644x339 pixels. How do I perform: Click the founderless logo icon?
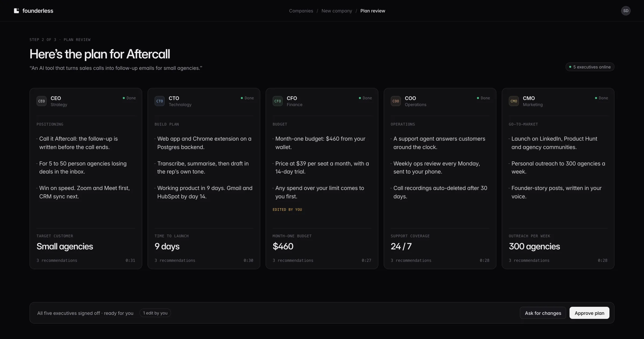(x=16, y=11)
